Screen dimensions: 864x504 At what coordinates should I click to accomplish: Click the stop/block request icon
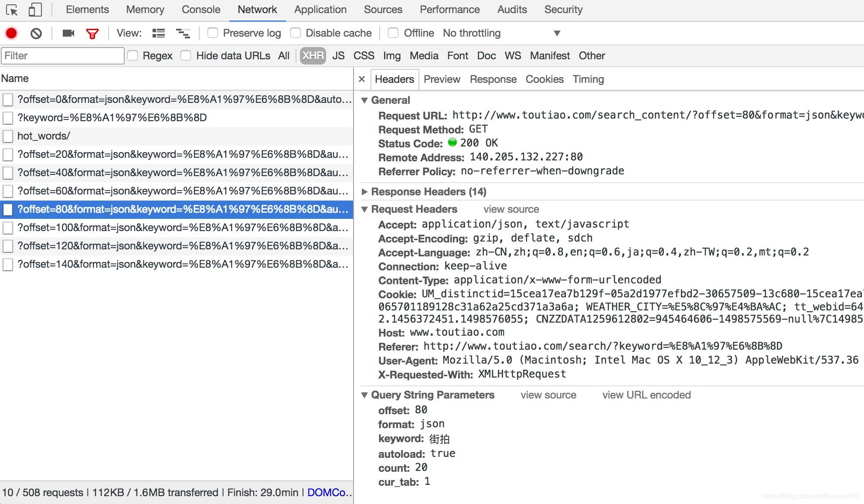pos(35,33)
